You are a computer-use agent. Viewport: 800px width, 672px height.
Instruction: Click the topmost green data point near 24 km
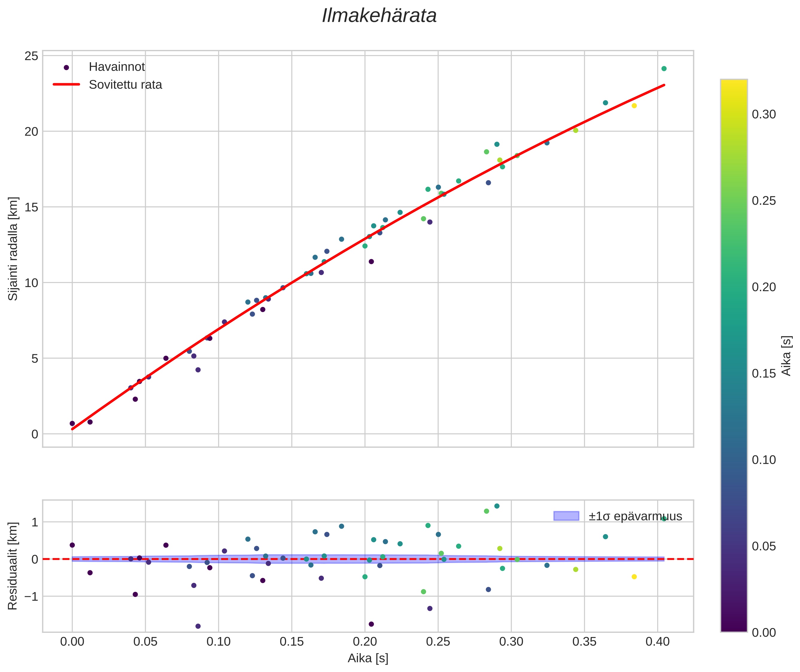(x=664, y=69)
